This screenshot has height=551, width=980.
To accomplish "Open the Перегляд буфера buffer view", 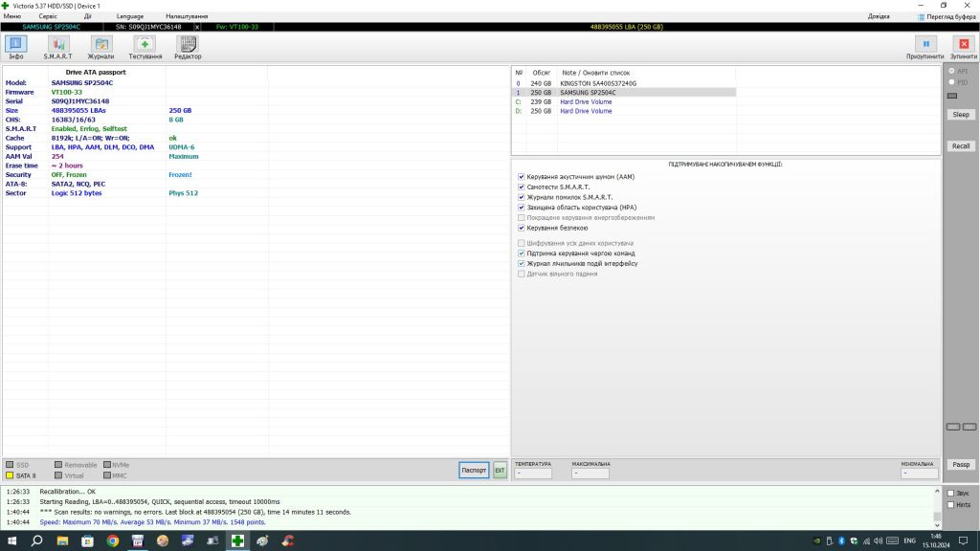I will (947, 17).
